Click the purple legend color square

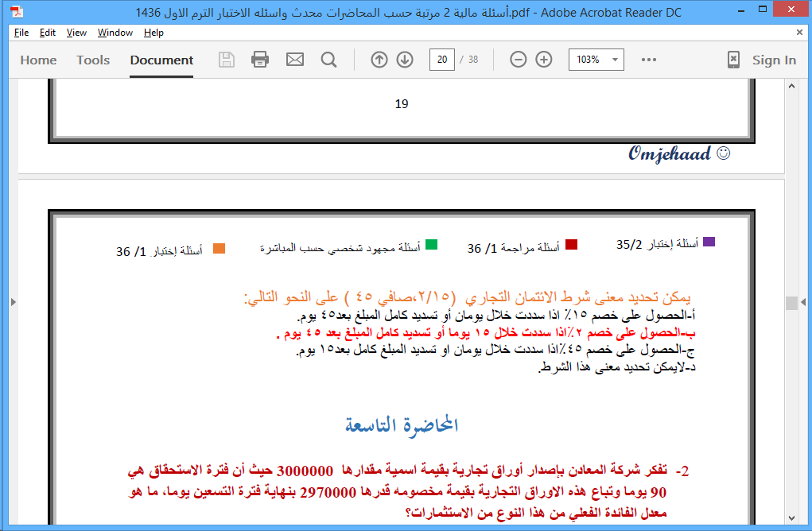point(709,242)
